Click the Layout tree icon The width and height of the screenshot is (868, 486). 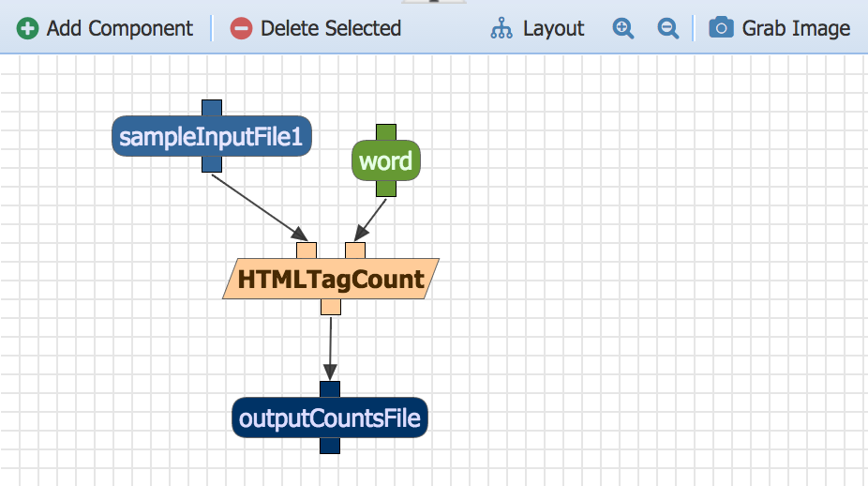(x=501, y=28)
